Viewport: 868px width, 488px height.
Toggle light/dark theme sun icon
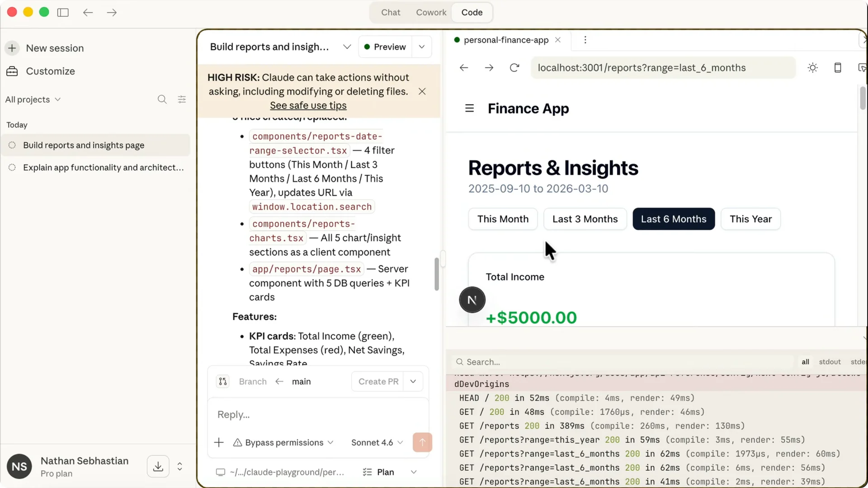(x=813, y=68)
